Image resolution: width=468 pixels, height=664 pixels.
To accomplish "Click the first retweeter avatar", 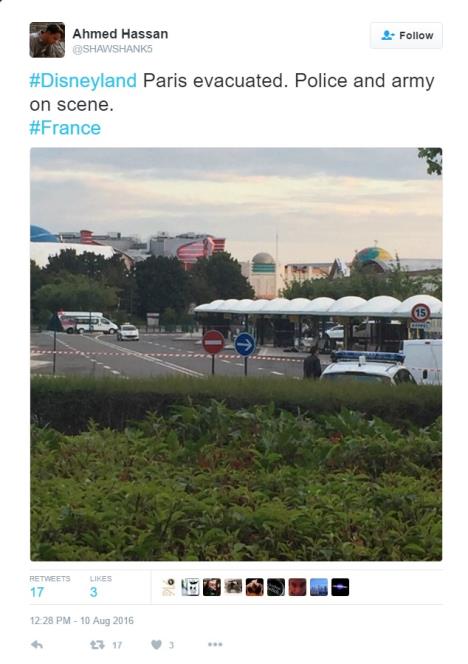I will coord(169,587).
